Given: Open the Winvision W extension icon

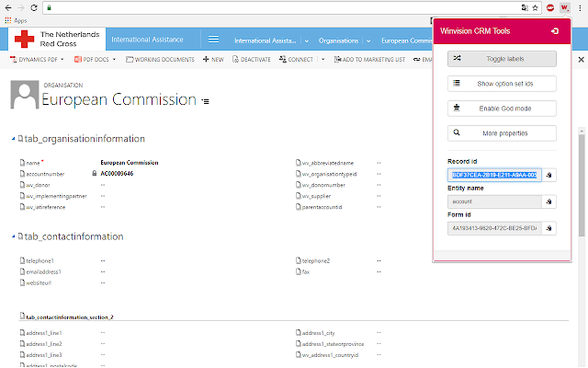Looking at the screenshot, I should [x=564, y=8].
